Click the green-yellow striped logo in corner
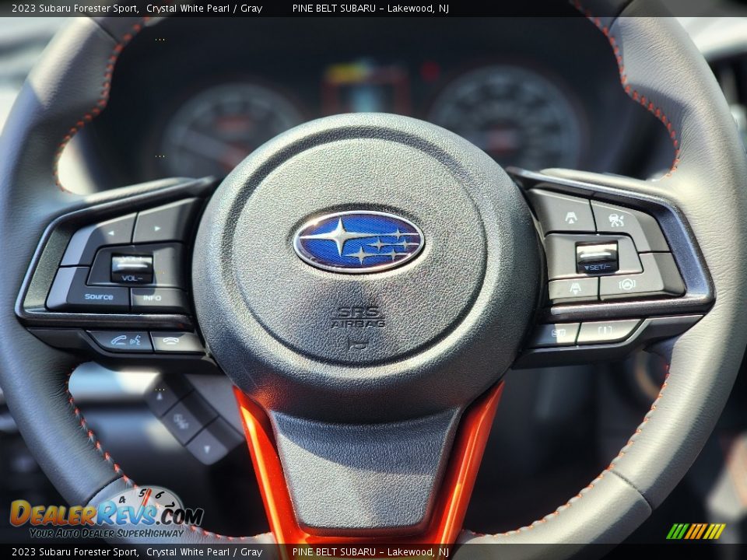Viewport: 747px width, 560px height. coord(696,531)
